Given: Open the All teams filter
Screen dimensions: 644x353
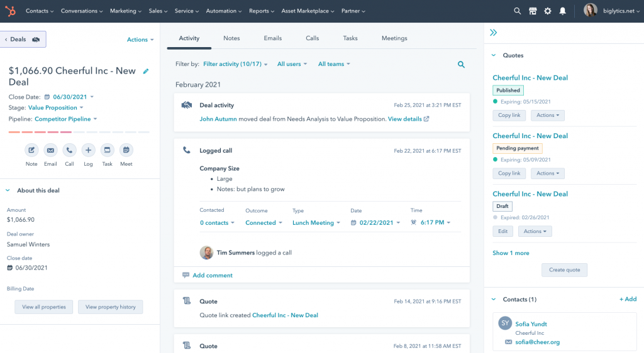Looking at the screenshot, I should click(x=334, y=64).
